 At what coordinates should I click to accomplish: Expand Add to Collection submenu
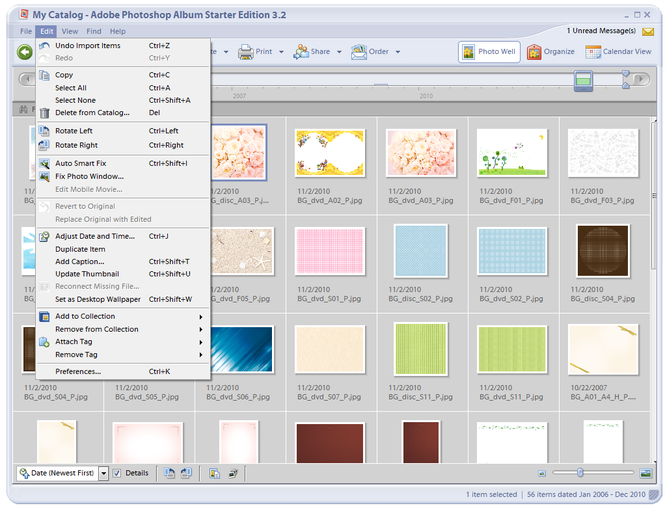[201, 317]
